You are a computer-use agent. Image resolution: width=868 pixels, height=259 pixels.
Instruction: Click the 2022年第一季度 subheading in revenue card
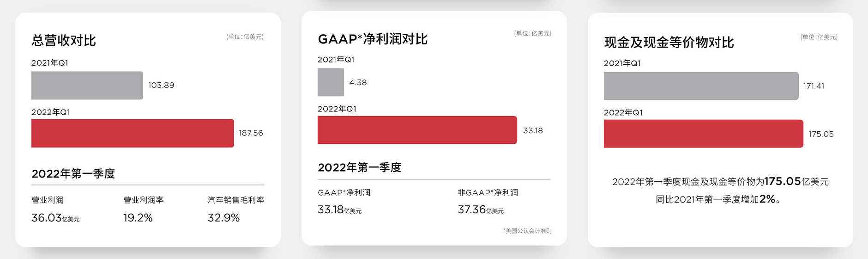pos(73,174)
